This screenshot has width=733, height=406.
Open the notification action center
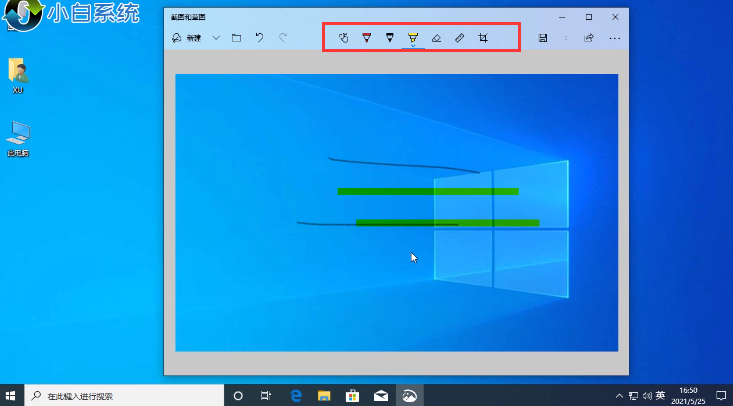click(x=720, y=396)
